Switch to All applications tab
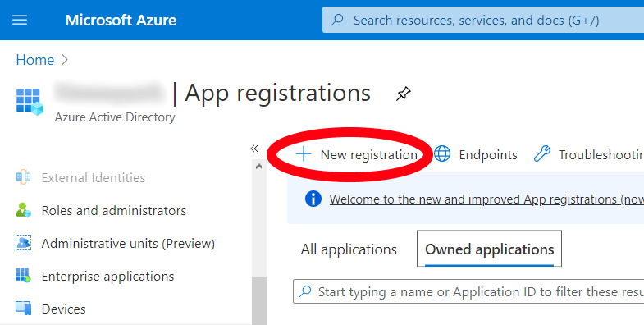This screenshot has width=644, height=325. tap(349, 249)
